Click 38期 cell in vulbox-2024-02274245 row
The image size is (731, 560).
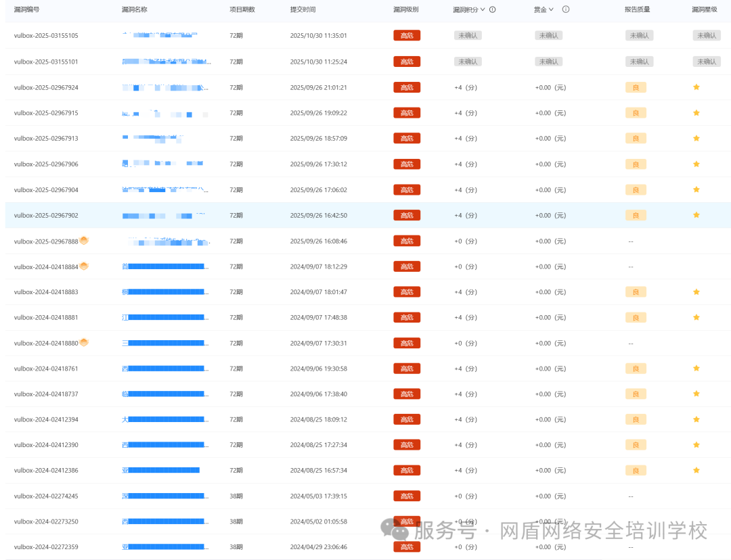coord(236,496)
